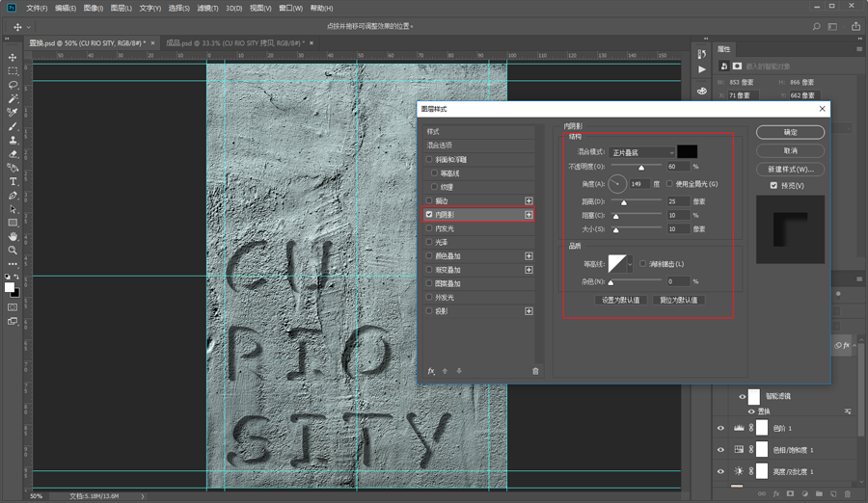
Task: Expand the 等高线 contour picker arrow
Action: pyautogui.click(x=631, y=264)
